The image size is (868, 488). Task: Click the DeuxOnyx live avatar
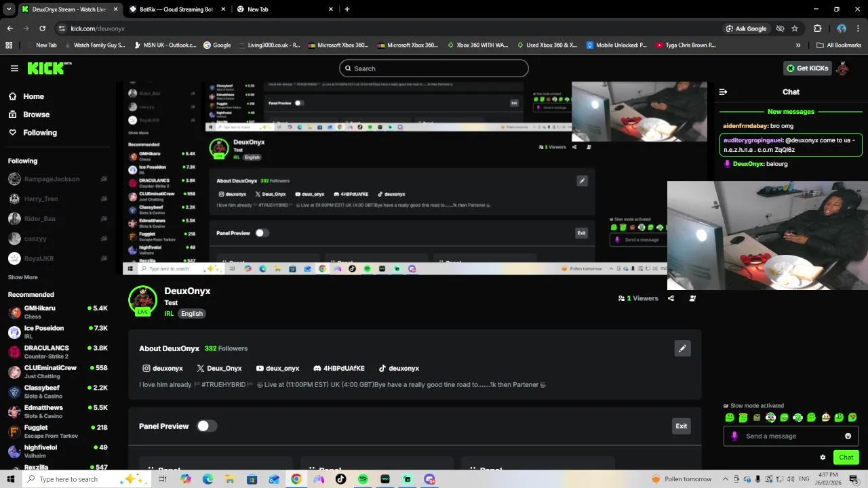click(142, 300)
